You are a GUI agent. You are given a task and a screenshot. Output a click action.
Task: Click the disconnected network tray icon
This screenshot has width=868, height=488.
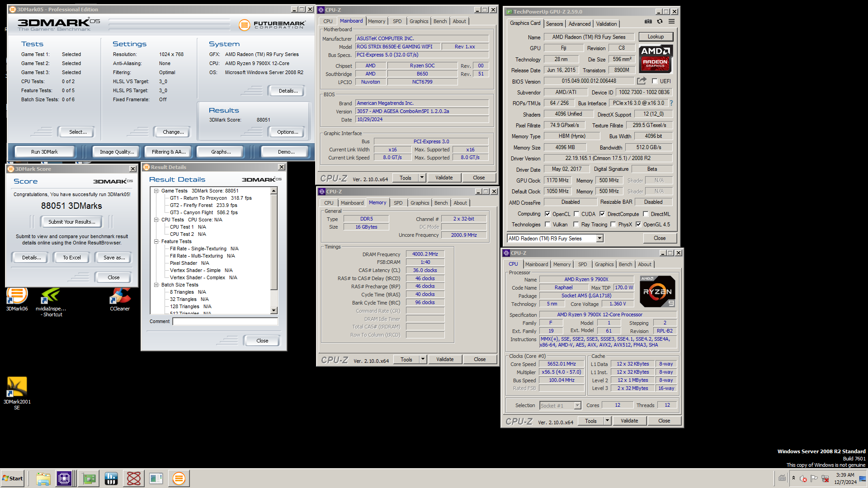click(825, 479)
